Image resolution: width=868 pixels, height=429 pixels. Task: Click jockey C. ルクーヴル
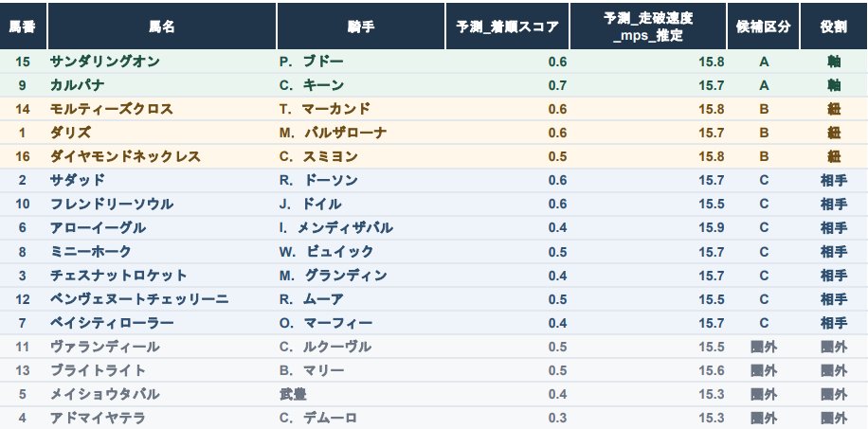pos(325,347)
